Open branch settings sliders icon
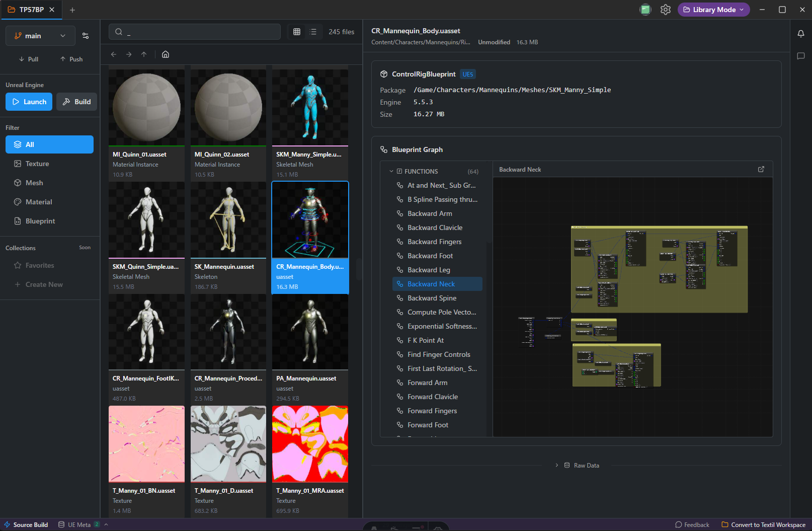 [86, 36]
